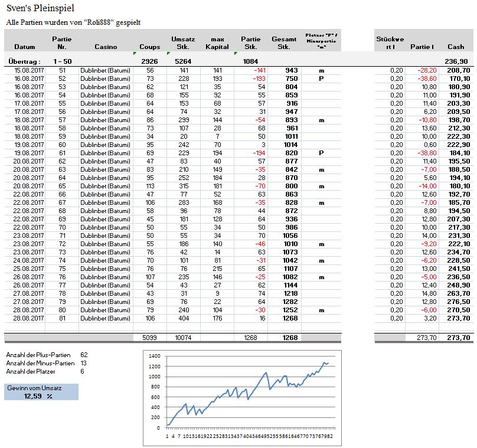Click the Coups column header
The image size is (477, 448).
(x=149, y=47)
